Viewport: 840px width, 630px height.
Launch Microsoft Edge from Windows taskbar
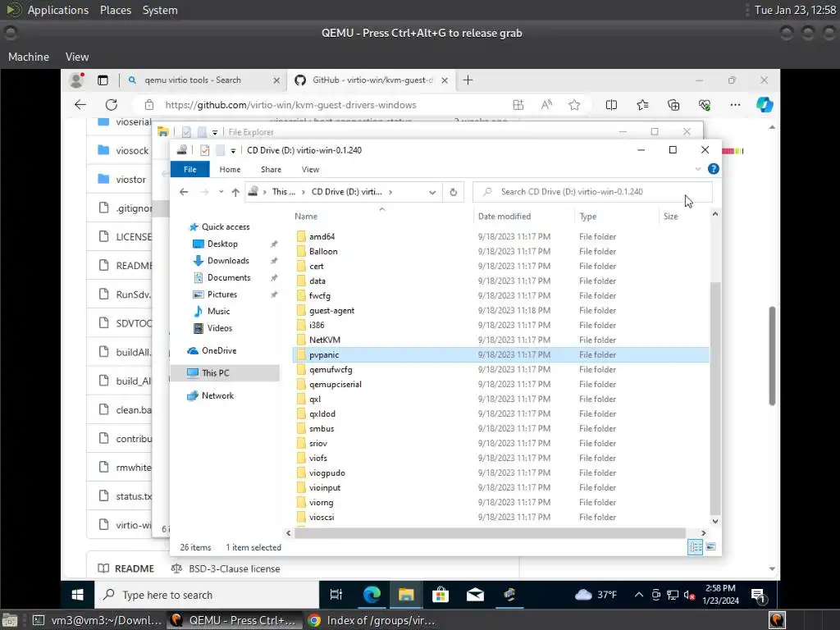click(372, 595)
